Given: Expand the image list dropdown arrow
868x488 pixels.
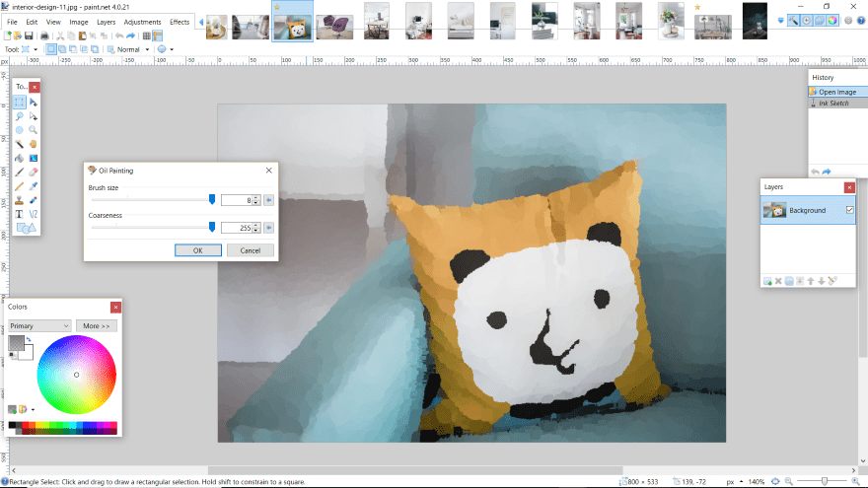Looking at the screenshot, I should [782, 21].
